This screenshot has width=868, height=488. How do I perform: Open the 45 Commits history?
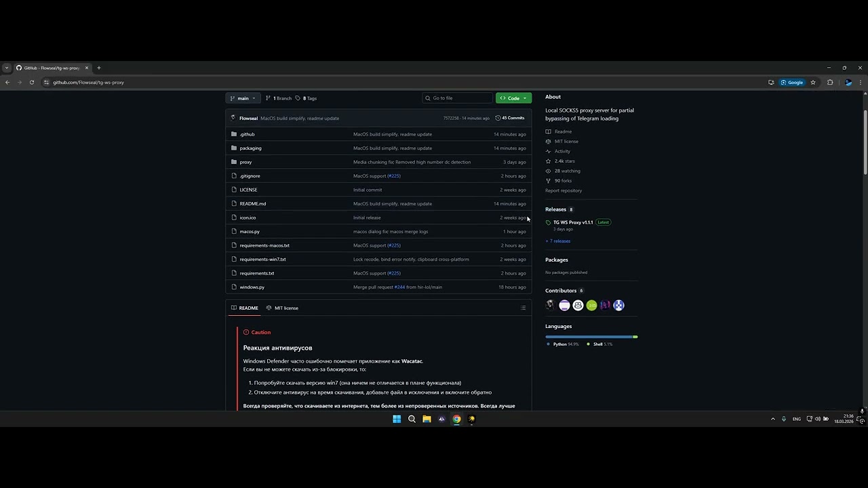coord(510,118)
